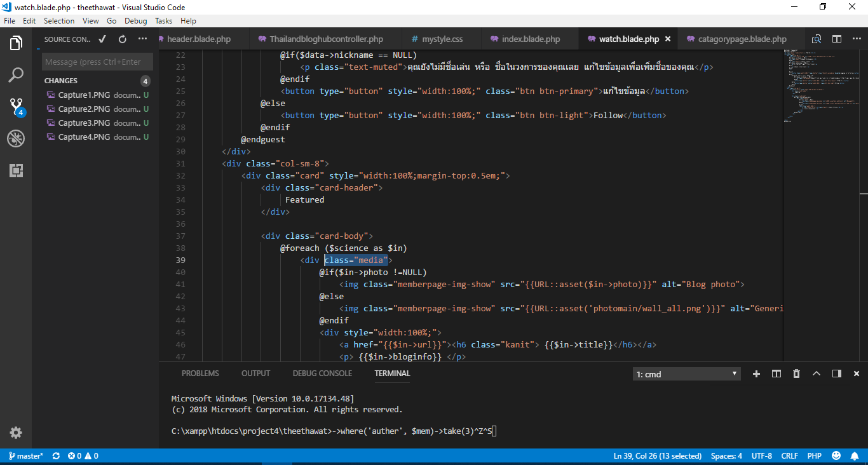Open terminal selector dropdown '1: cmd'

click(x=687, y=374)
